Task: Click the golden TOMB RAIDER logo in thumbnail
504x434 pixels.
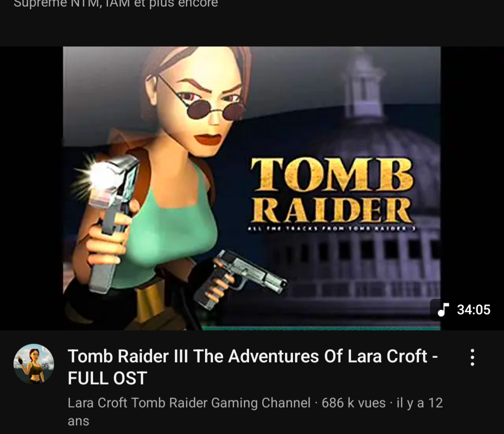Action: pyautogui.click(x=331, y=190)
